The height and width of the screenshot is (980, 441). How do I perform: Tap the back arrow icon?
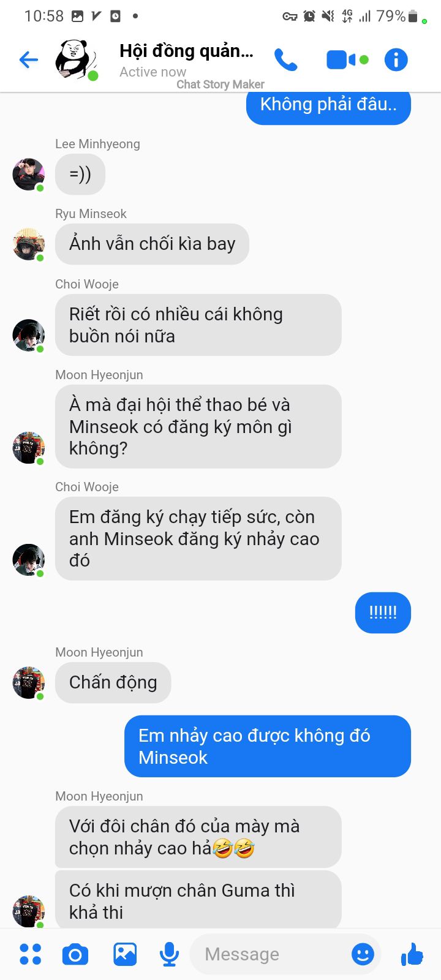click(29, 59)
